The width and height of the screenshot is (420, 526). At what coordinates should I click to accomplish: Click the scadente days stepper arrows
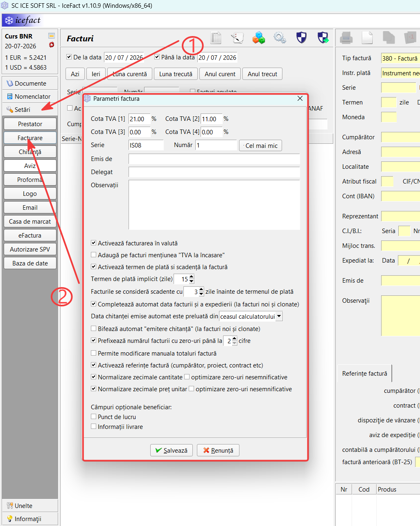(x=201, y=292)
